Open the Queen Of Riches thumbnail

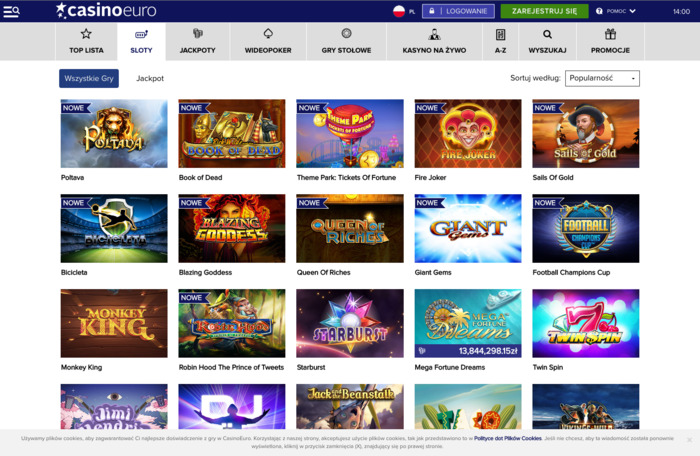[350, 228]
